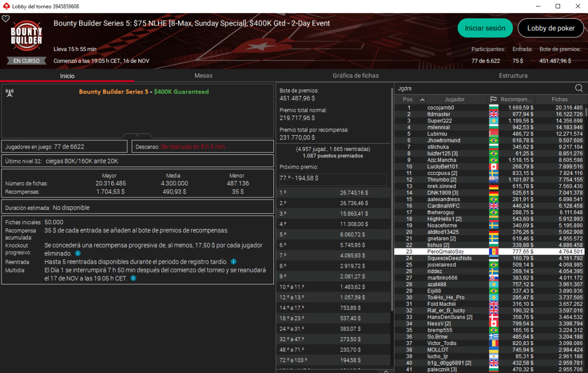Screen dimensions: 588x373
Task: Click info icon beside Reentrada description
Action: click(233, 262)
